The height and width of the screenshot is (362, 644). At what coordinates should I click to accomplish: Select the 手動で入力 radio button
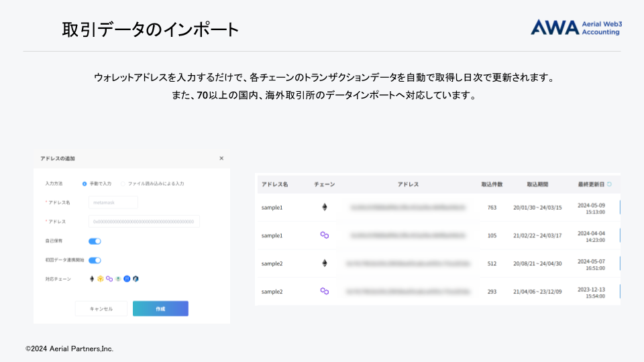pos(85,183)
